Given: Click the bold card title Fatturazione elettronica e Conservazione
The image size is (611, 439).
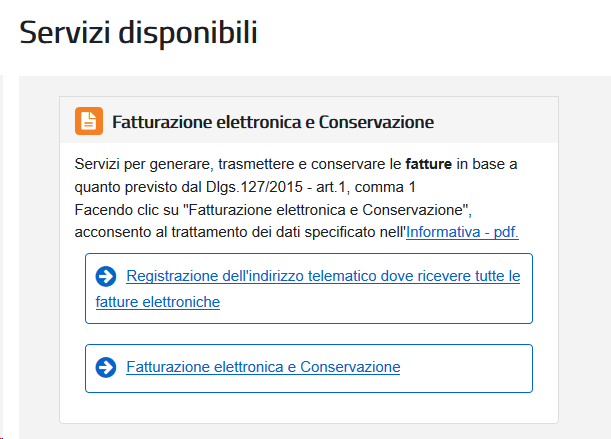Looking at the screenshot, I should coord(273,122).
